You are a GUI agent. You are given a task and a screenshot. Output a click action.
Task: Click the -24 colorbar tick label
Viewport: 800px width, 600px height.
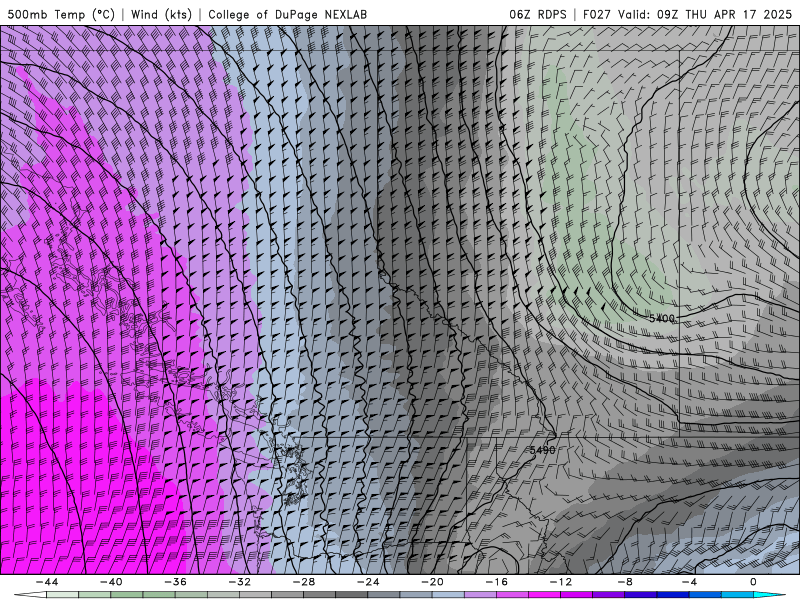click(x=368, y=582)
